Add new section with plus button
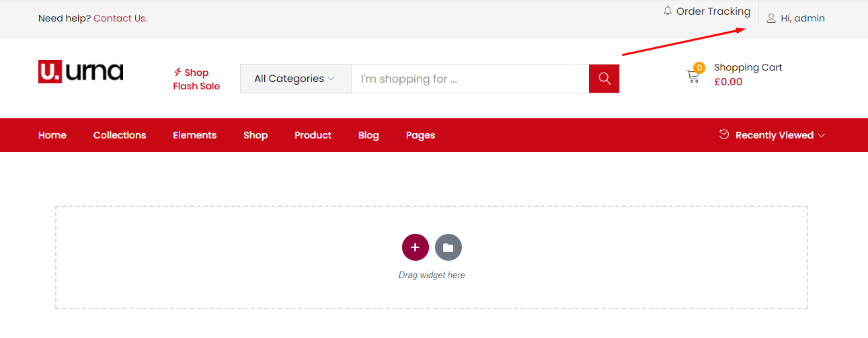The width and height of the screenshot is (868, 338). 415,247
